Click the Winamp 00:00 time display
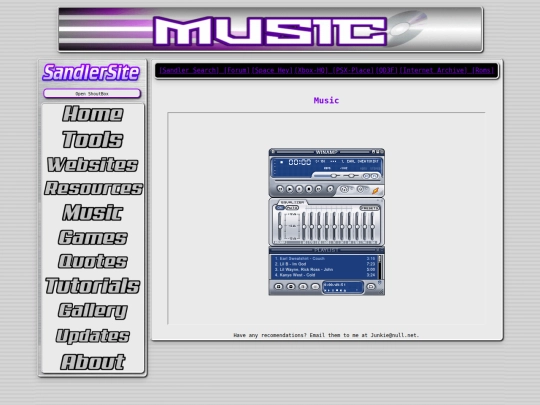Image resolution: width=540 pixels, height=405 pixels. 300,162
